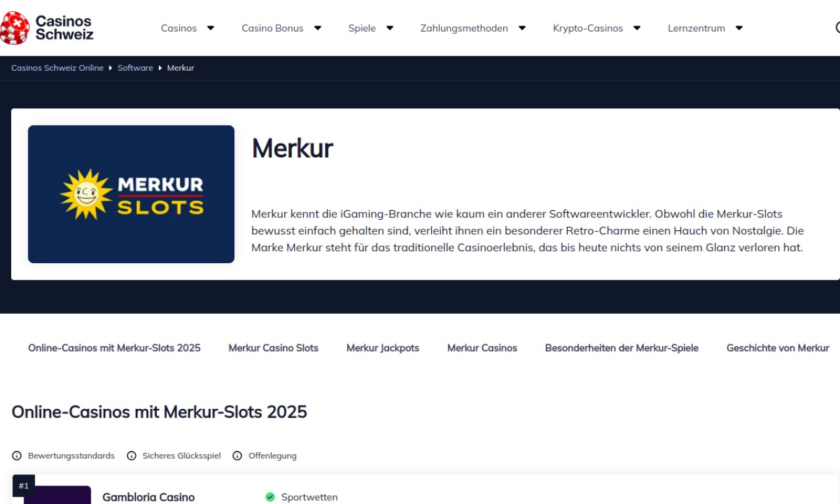Click the Online-Casinos mit Merkur-Slots 2025 heading

tap(159, 412)
